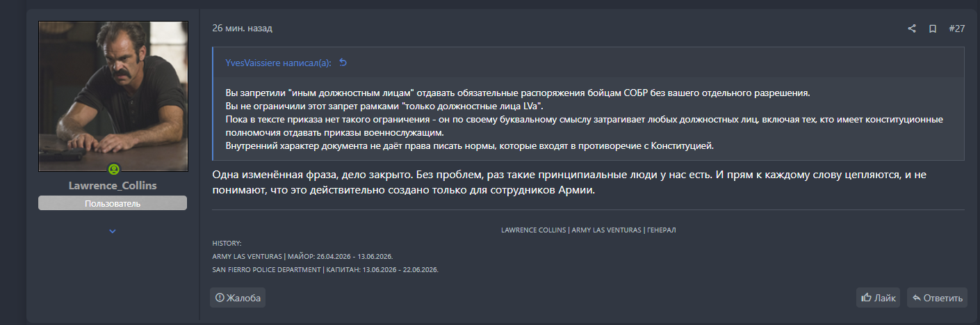The height and width of the screenshot is (325, 980).
Task: Click the "26 мин. назад" timestamp
Action: point(243,29)
